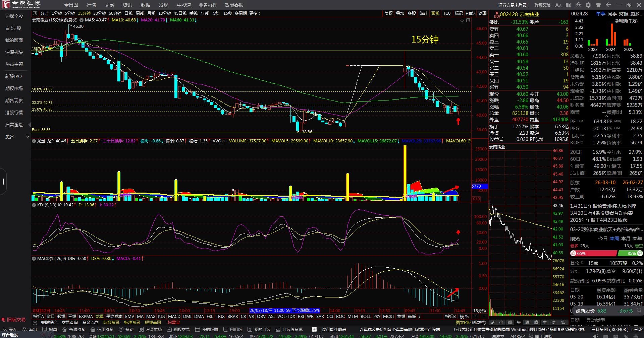The width and height of the screenshot is (644, 338).
Task: Expand 更多.. in financial panel header
Action: (636, 14)
